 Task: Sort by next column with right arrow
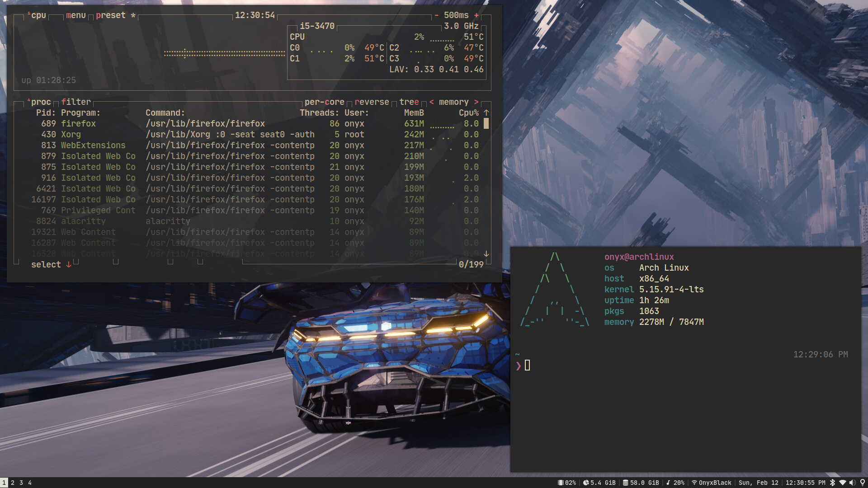(x=476, y=102)
